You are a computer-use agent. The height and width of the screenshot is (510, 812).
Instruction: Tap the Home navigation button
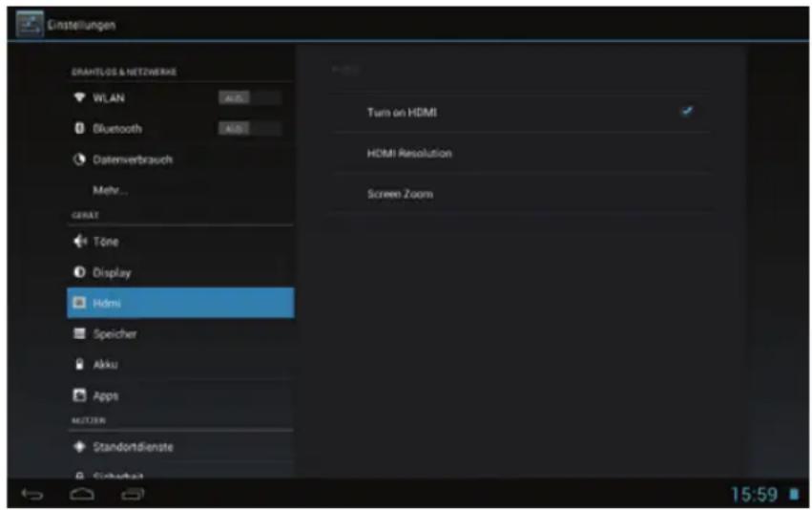pos(82,494)
